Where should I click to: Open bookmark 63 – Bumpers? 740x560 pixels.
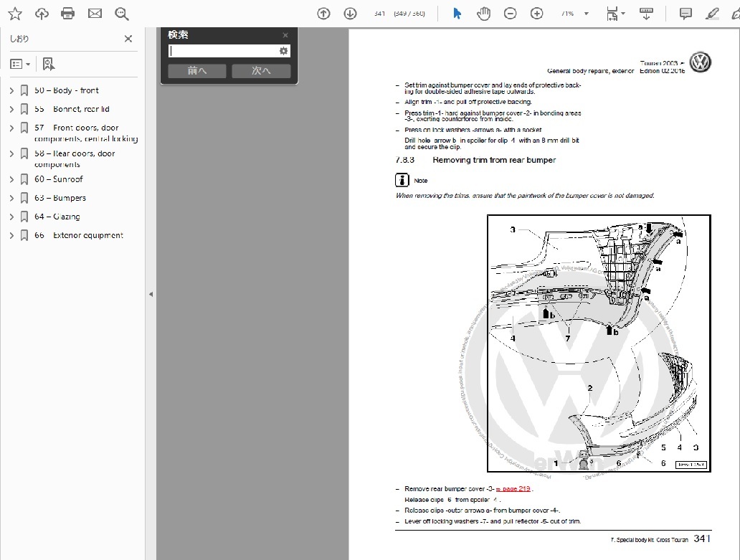60,198
